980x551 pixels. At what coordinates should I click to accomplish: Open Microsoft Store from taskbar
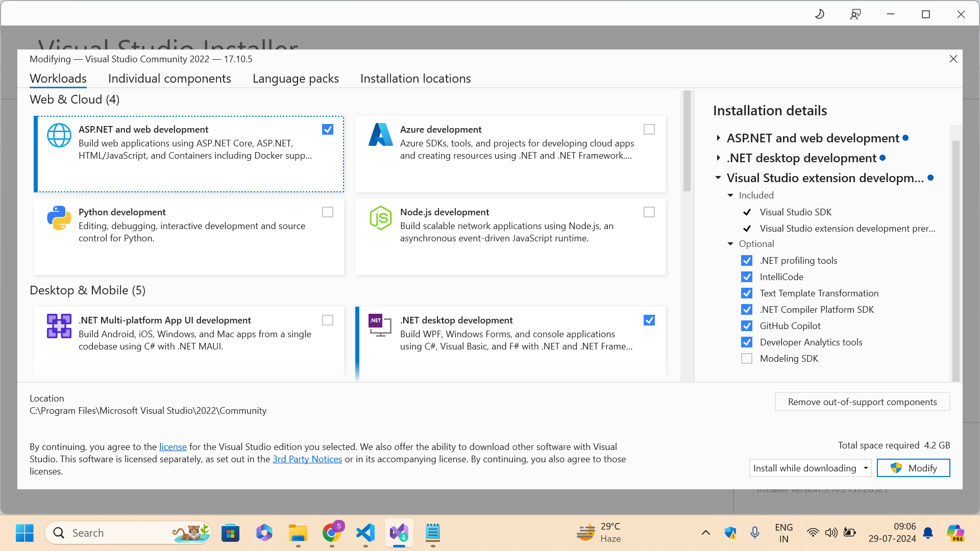click(x=231, y=533)
